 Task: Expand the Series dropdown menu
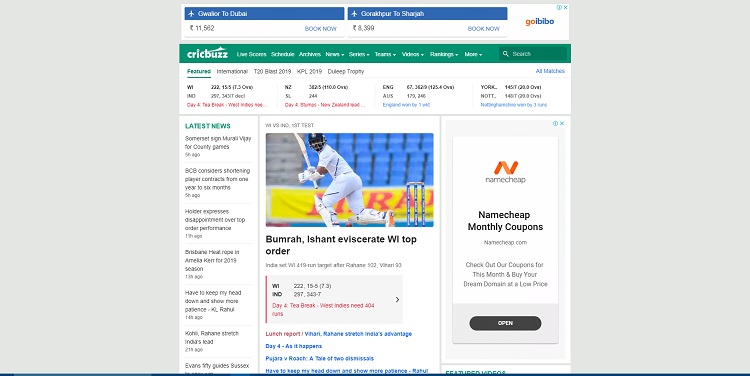point(359,54)
